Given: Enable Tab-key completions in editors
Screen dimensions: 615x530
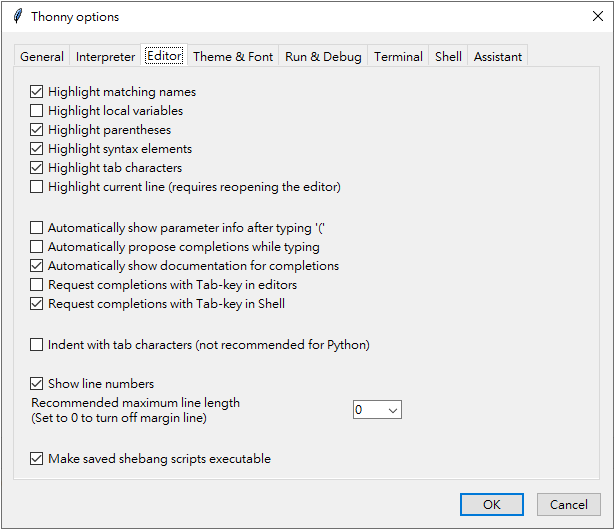Looking at the screenshot, I should [x=36, y=285].
